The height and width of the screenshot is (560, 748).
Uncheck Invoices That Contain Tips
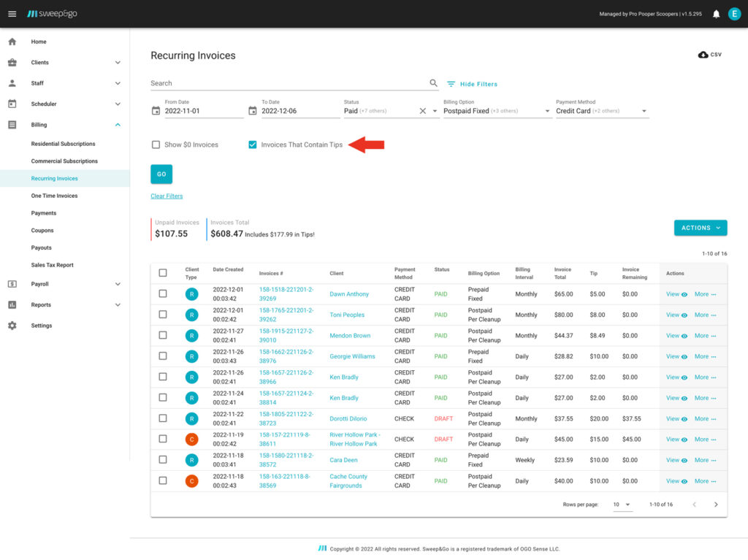253,145
